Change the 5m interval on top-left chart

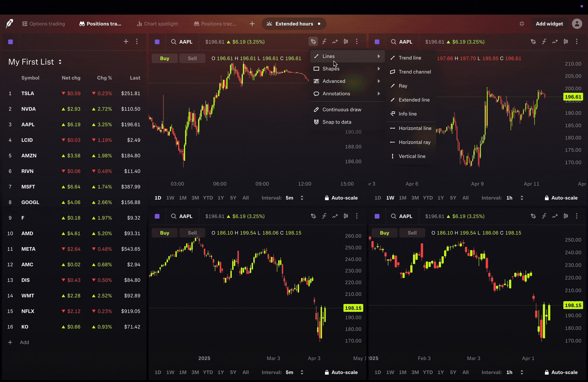295,198
